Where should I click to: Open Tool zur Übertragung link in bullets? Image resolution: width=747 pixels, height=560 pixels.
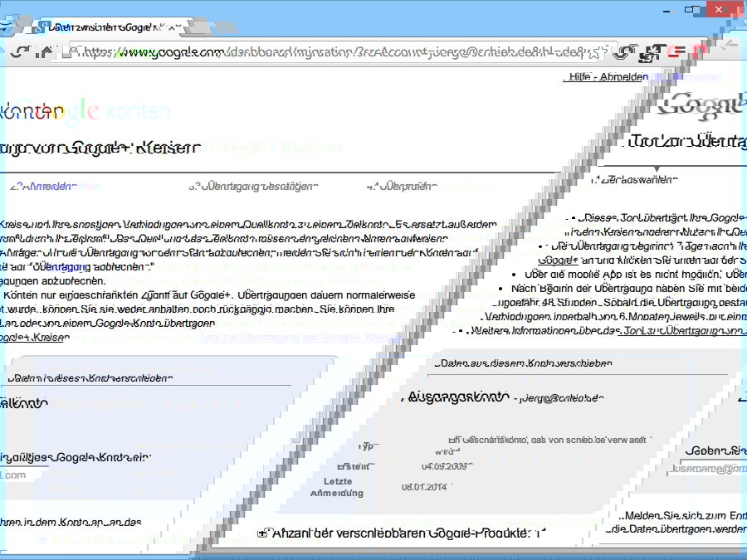tap(684, 330)
